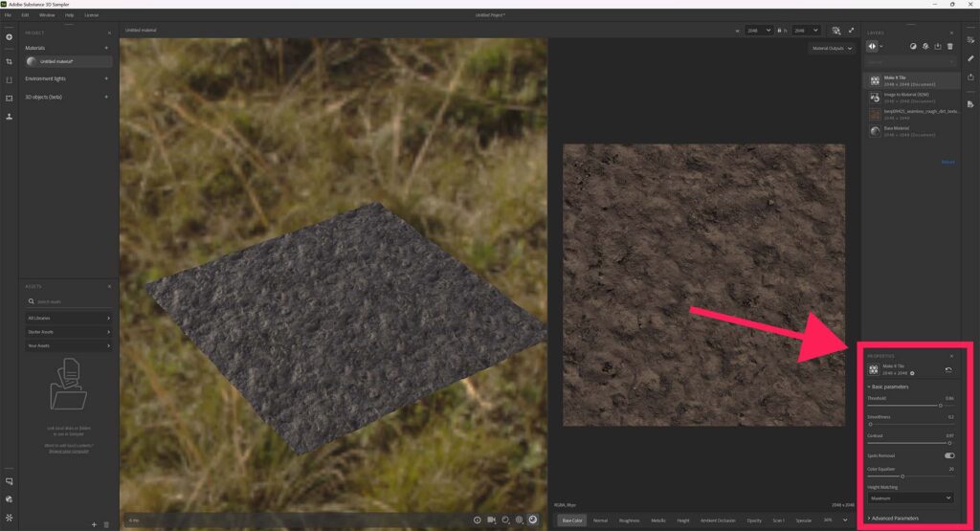Open the Height Matching Maximum dropdown
This screenshot has height=531, width=980.
tap(910, 498)
